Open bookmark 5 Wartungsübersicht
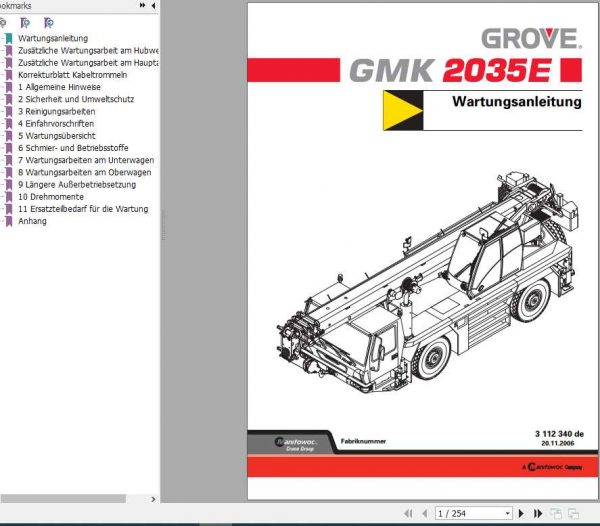The width and height of the screenshot is (600, 526). click(x=57, y=136)
